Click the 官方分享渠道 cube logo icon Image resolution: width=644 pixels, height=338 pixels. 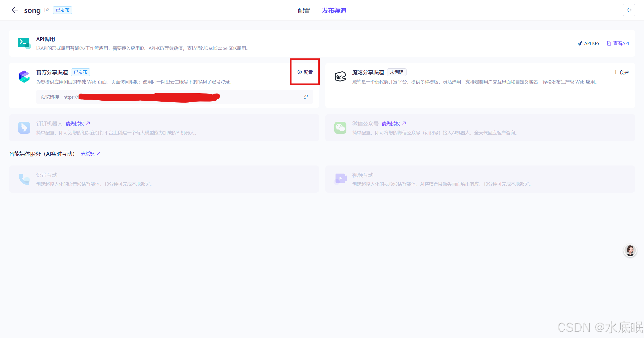coord(24,77)
